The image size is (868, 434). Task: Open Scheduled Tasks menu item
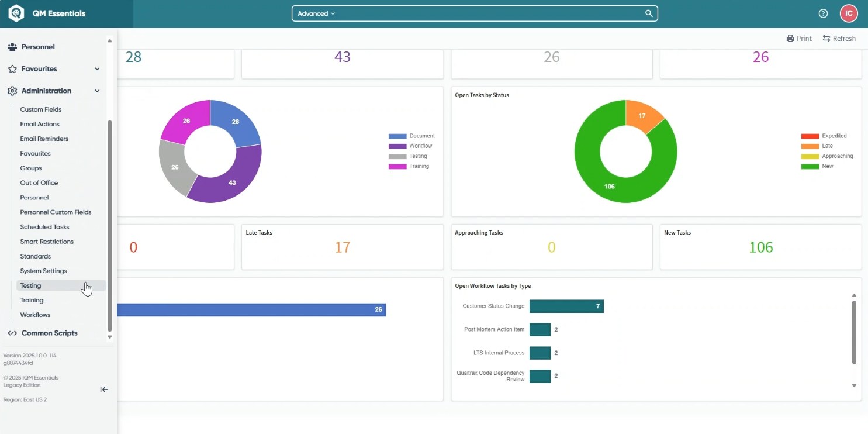coord(44,227)
